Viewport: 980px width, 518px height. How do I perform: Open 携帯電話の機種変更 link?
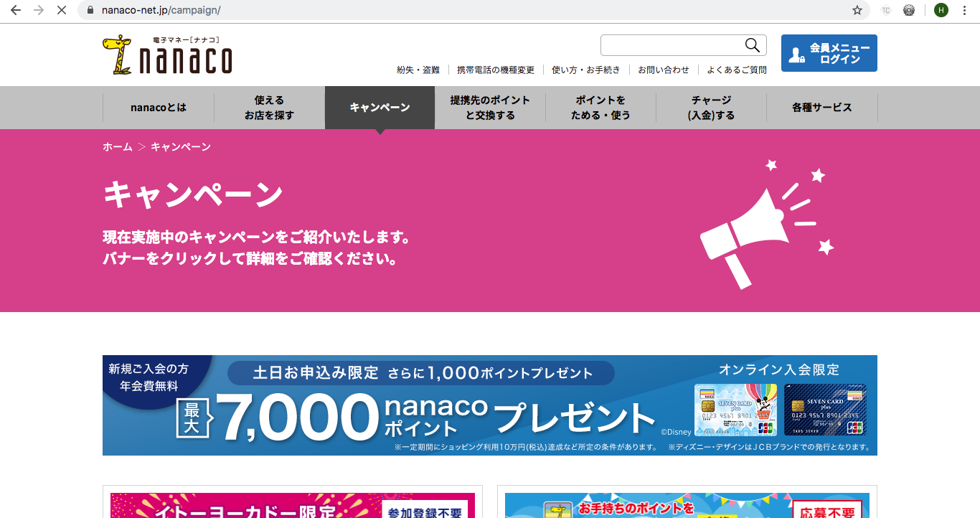coord(496,70)
